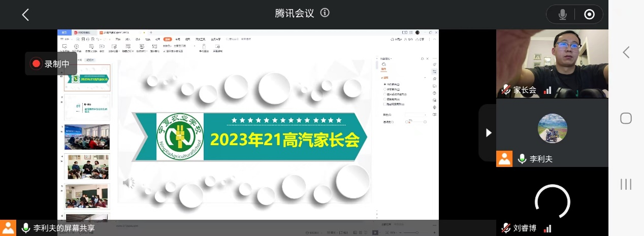Click the slideshow play button in status bar
644x236 pixels.
(375, 232)
